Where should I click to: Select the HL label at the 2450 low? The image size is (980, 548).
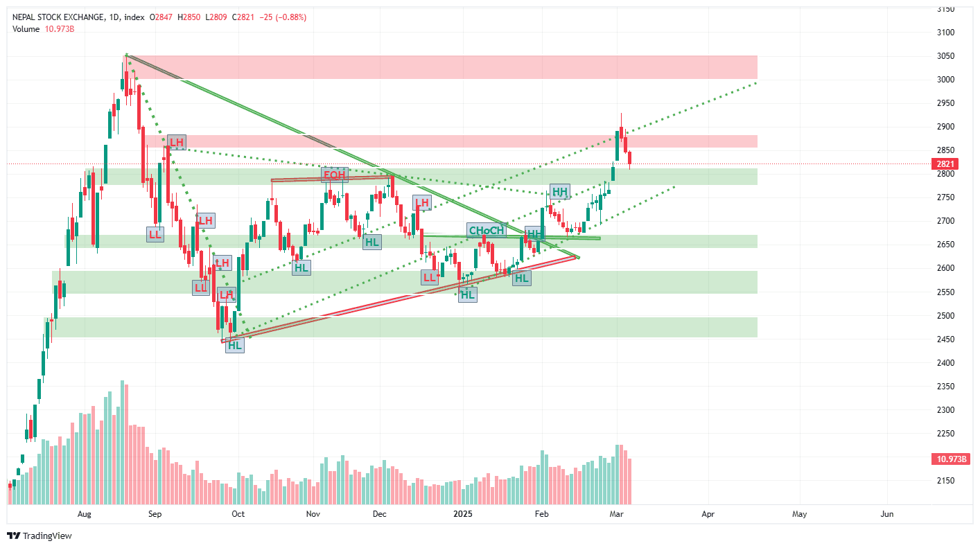pos(235,345)
